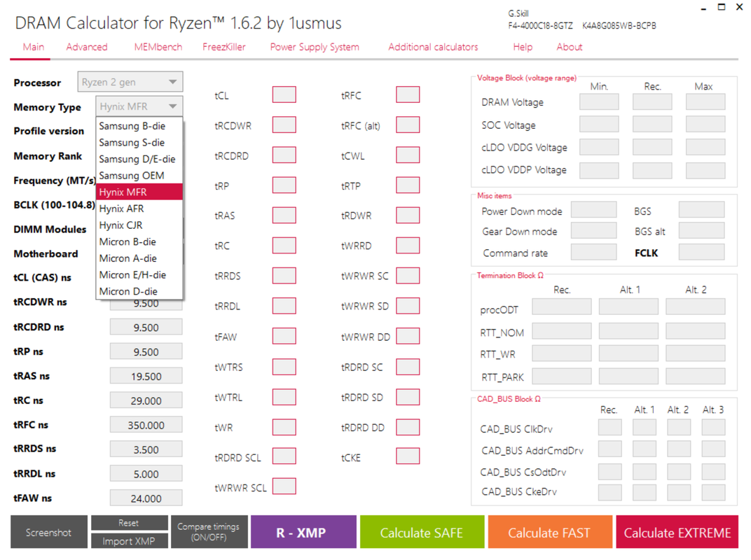Click the SOC Voltage Rec. box
751x560 pixels.
pyautogui.click(x=652, y=125)
